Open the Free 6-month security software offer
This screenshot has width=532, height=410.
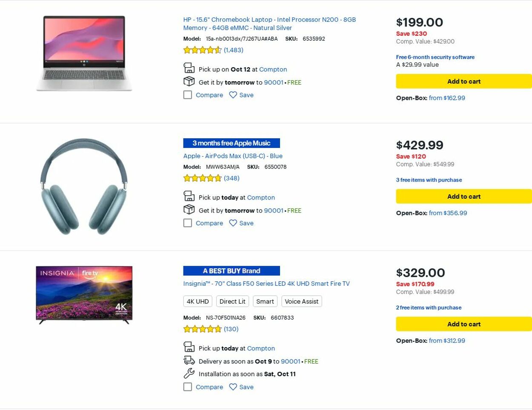coord(435,57)
